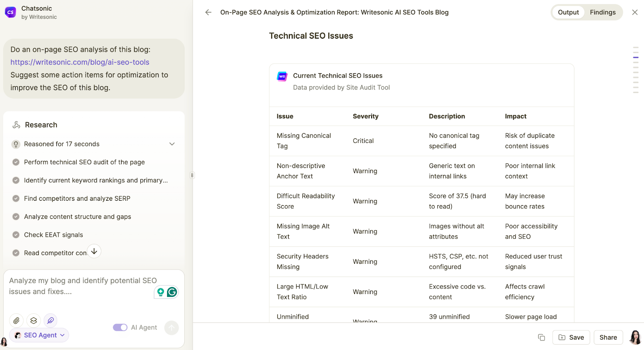Click the purple feather pen icon
This screenshot has width=644, height=350.
pyautogui.click(x=50, y=321)
